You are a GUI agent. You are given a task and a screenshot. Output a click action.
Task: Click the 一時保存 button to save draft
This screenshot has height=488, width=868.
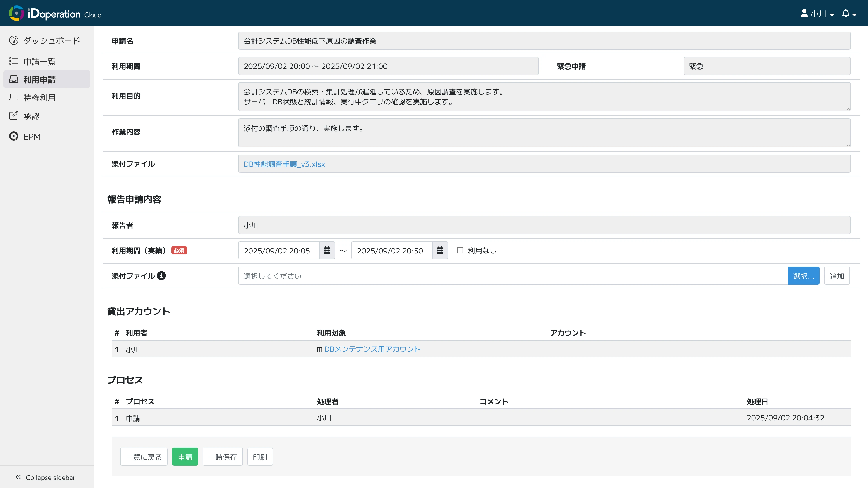point(222,457)
